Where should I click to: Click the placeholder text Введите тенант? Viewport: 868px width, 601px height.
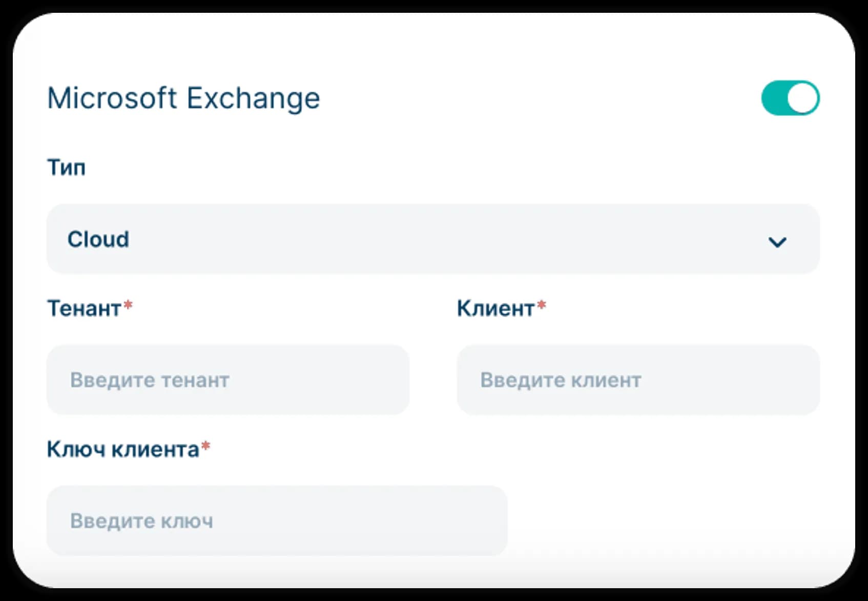pos(150,380)
